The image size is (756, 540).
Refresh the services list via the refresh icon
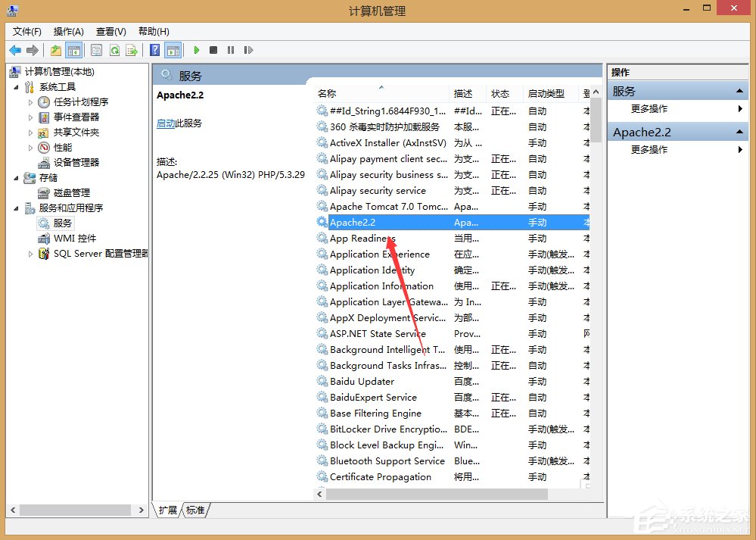point(115,50)
